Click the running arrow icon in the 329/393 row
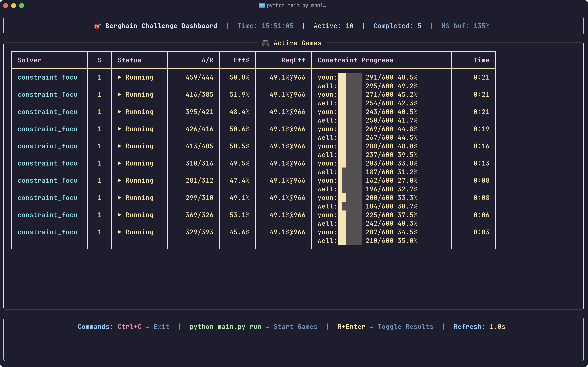 [x=119, y=232]
